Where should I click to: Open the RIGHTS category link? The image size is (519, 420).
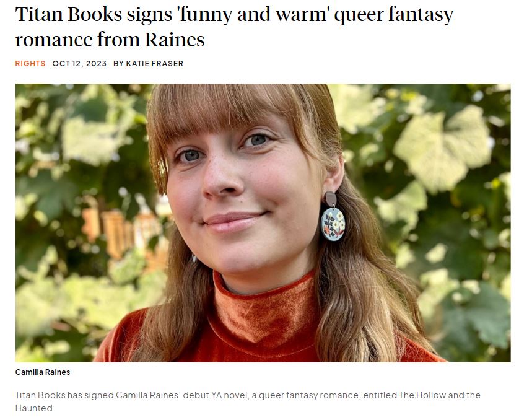[30, 64]
